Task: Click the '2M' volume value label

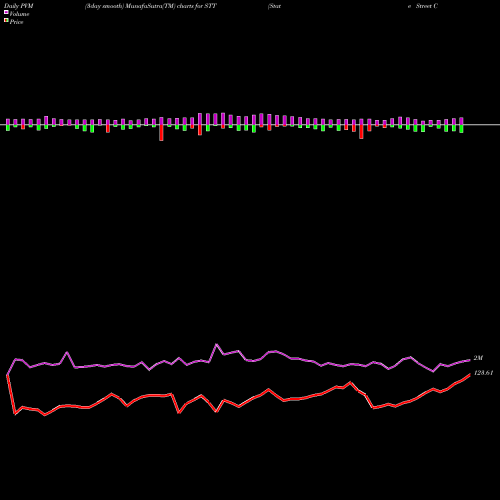Action: tap(478, 358)
